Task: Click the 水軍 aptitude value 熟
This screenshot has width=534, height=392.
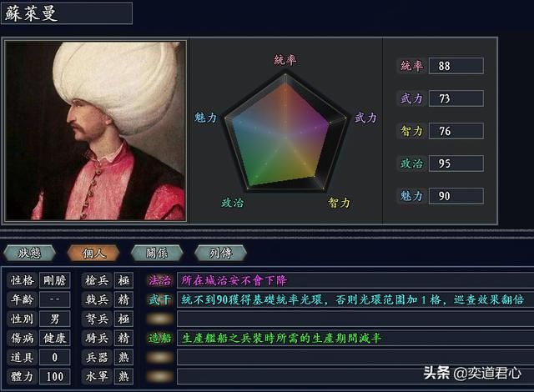Action: pos(123,376)
